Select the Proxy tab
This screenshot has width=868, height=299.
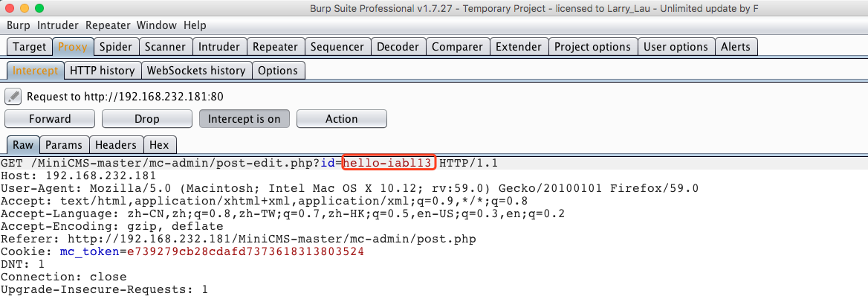coord(73,47)
